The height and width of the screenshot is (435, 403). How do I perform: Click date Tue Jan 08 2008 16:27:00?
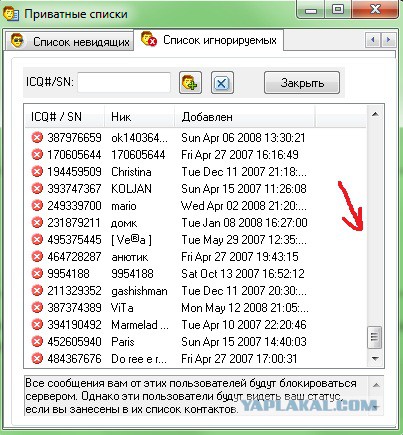point(244,223)
